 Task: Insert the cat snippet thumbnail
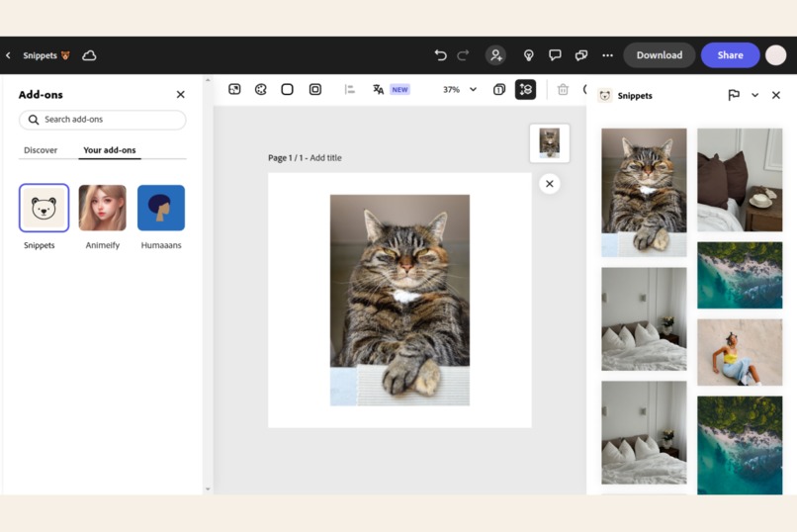(644, 193)
